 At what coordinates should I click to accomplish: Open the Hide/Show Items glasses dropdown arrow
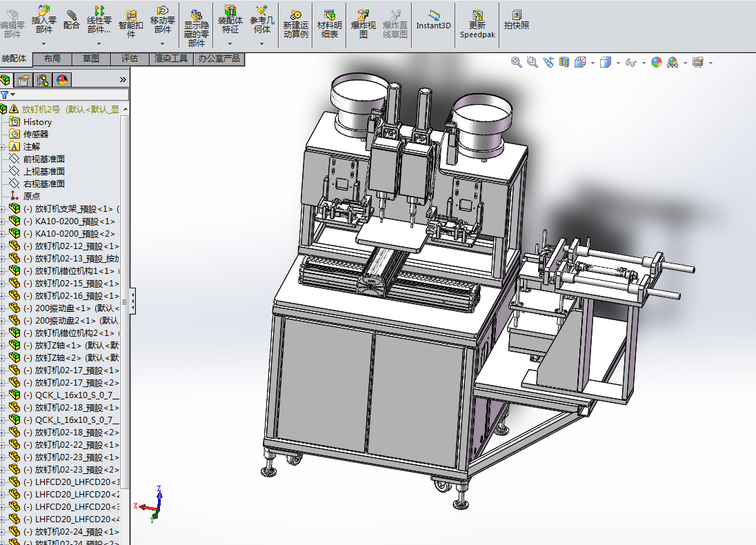pos(643,63)
